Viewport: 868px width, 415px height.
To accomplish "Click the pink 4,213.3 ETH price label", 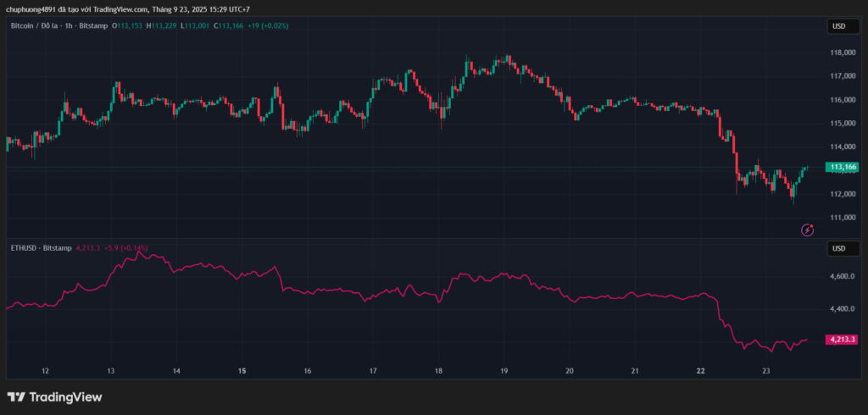I will (843, 339).
